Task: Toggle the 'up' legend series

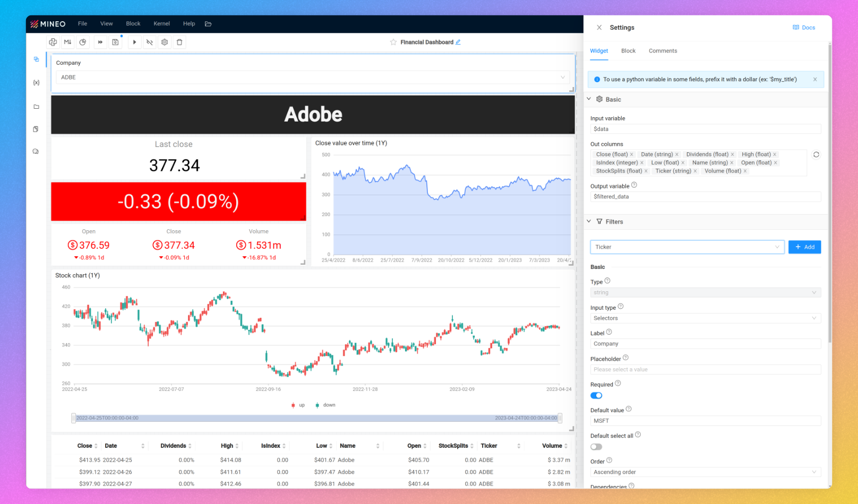Action: pyautogui.click(x=298, y=405)
